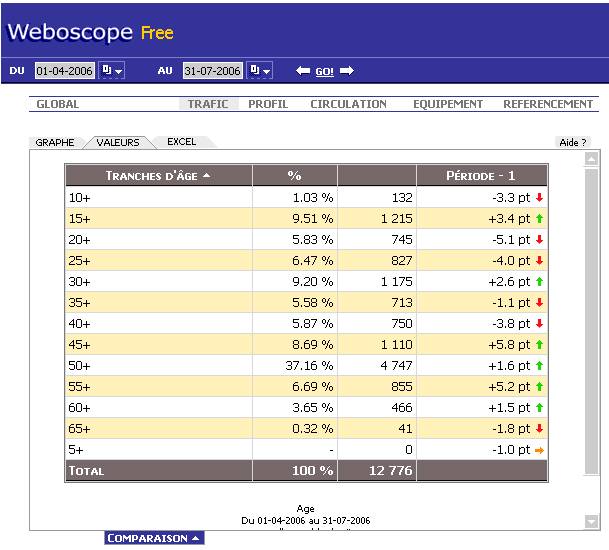Image resolution: width=609 pixels, height=550 pixels.
Task: Select the 12 776 total cell
Action: pyautogui.click(x=377, y=471)
